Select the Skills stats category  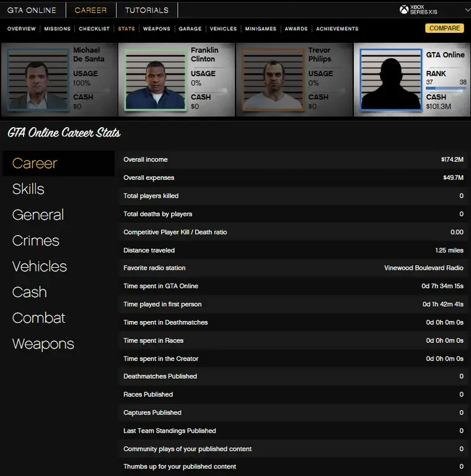click(x=29, y=189)
